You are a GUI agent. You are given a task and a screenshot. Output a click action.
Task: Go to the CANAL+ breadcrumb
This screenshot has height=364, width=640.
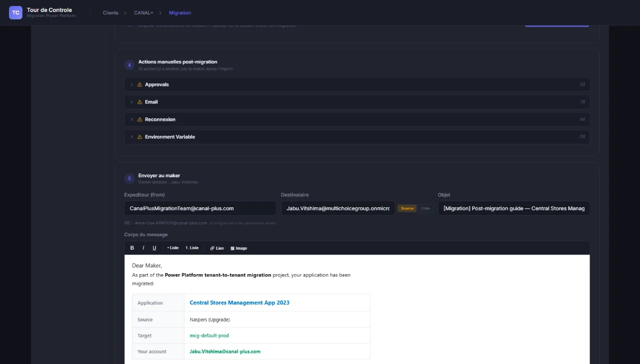(143, 12)
